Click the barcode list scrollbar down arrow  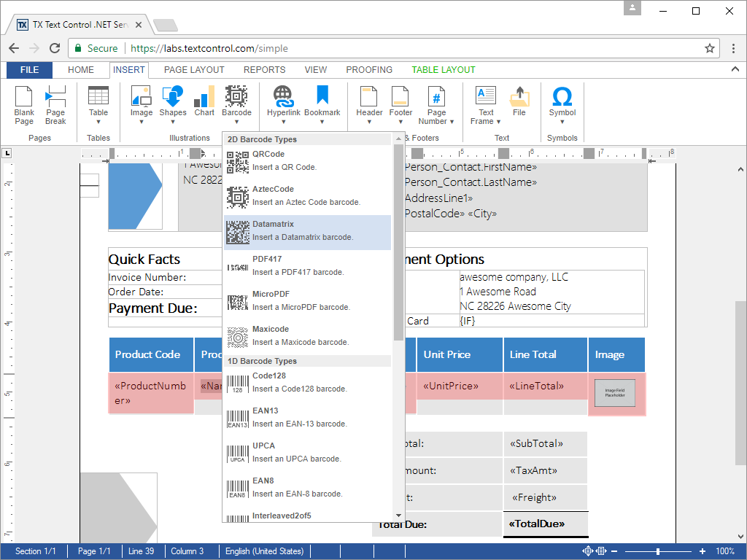pyautogui.click(x=398, y=516)
